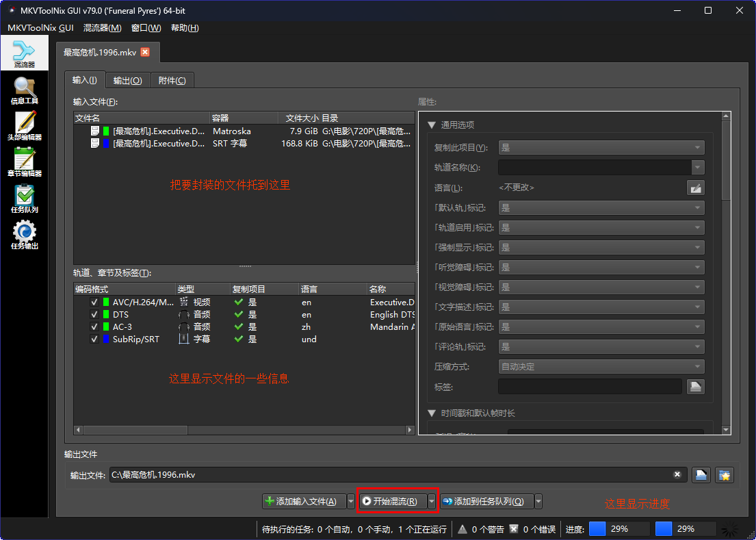Click the 标签 text input field

590,387
